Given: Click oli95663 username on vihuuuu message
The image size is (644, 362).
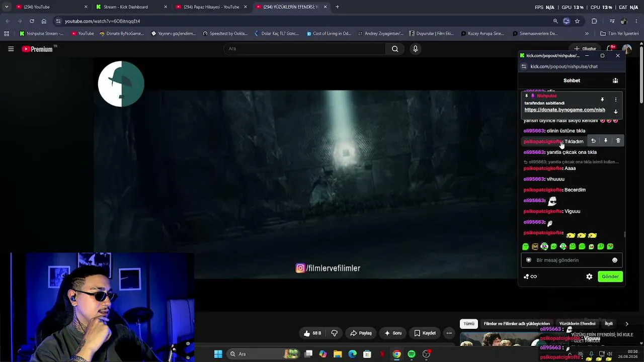Looking at the screenshot, I should (x=534, y=179).
